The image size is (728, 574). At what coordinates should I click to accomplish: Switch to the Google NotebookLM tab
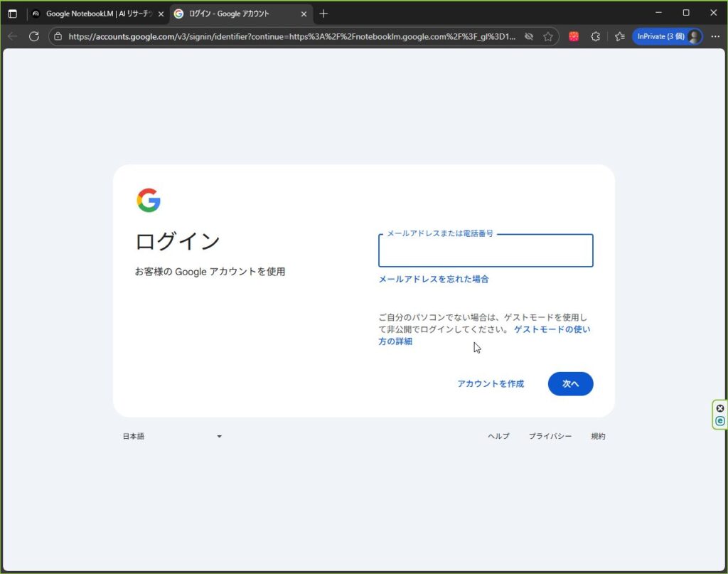tap(98, 14)
